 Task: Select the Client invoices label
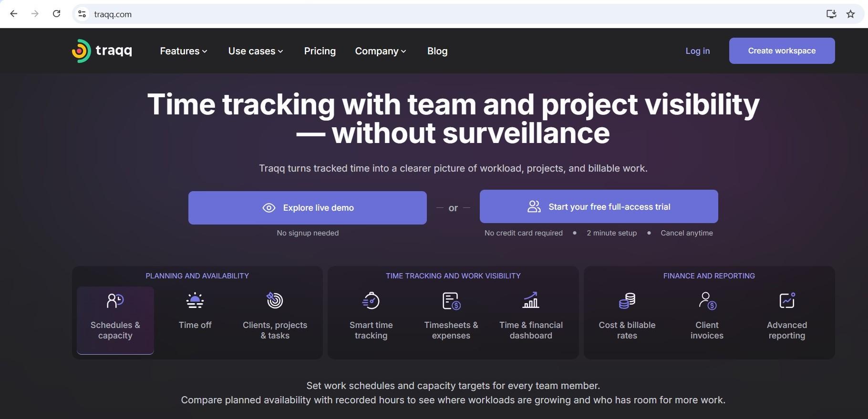(707, 330)
